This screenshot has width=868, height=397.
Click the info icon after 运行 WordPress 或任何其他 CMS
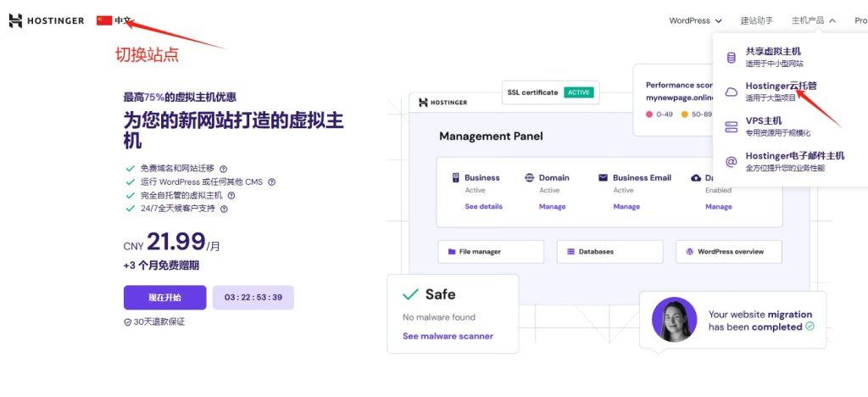point(272,182)
